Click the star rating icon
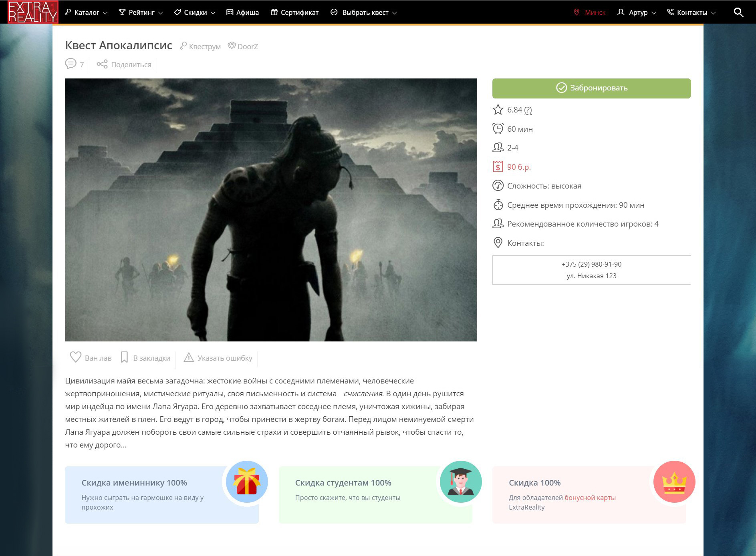 click(x=498, y=110)
